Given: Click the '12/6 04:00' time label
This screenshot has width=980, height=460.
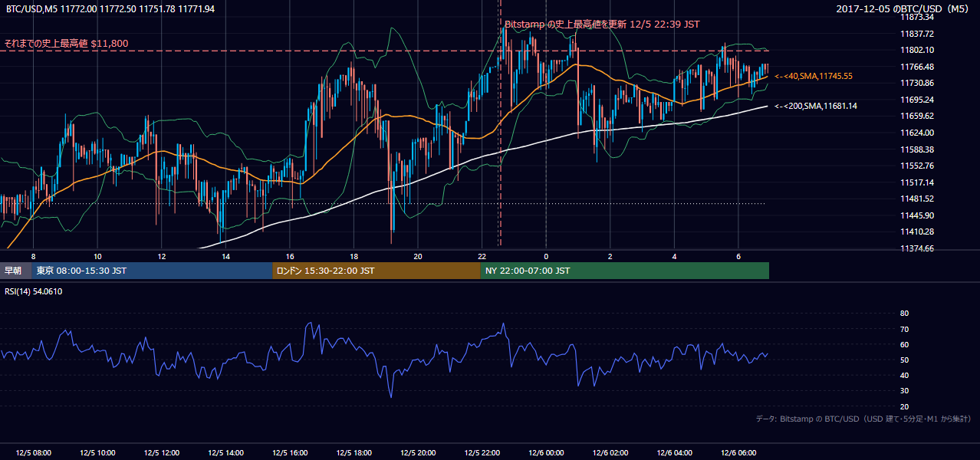Looking at the screenshot, I should pyautogui.click(x=675, y=453).
